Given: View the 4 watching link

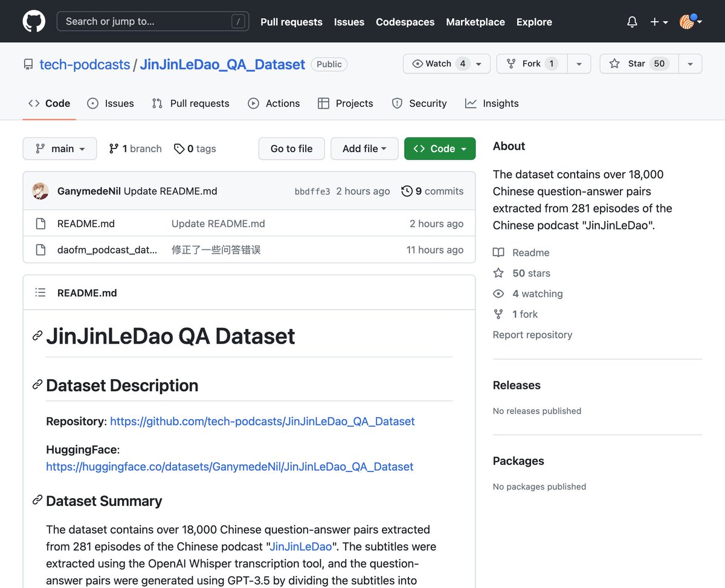Looking at the screenshot, I should pyautogui.click(x=528, y=293).
